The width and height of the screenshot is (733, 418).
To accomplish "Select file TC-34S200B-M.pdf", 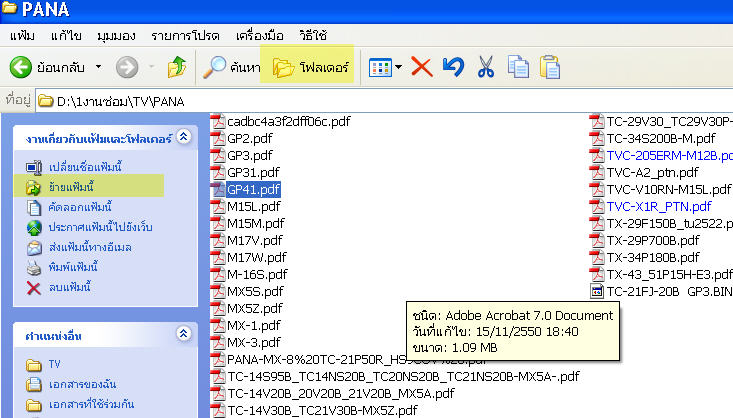I will tap(661, 138).
